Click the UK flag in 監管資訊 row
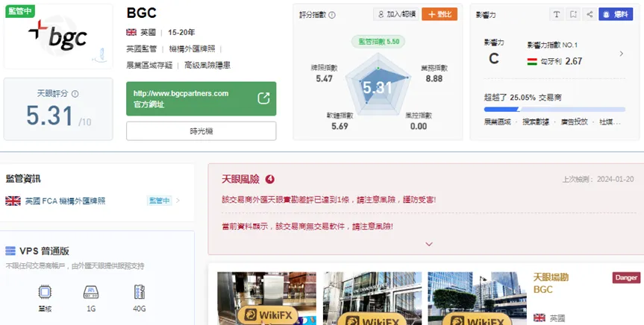 [x=13, y=201]
